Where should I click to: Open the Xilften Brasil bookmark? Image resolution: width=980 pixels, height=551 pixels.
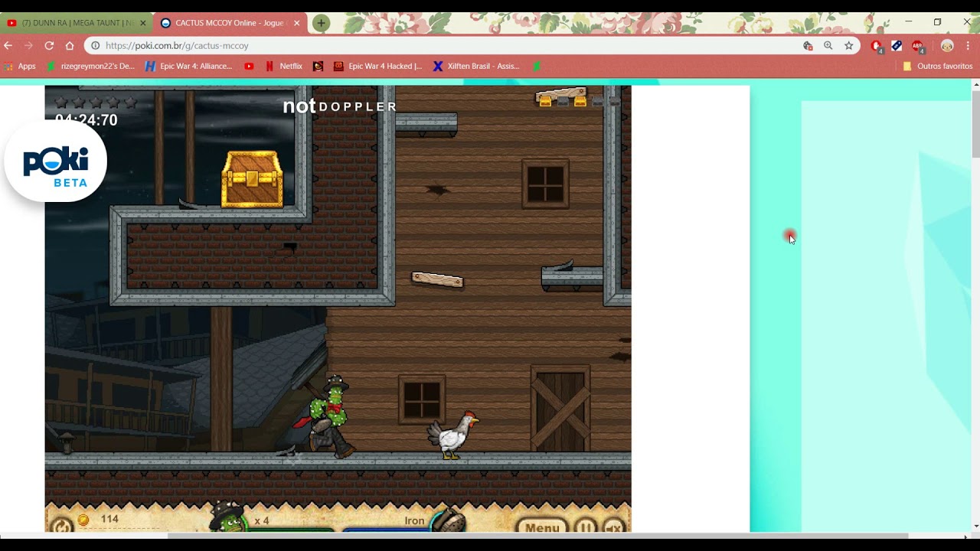[476, 67]
